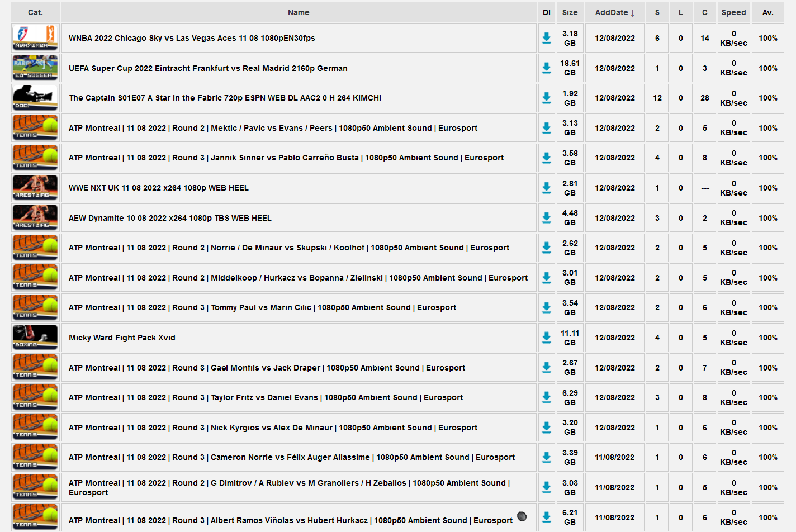Sort by Speed column header

click(733, 12)
